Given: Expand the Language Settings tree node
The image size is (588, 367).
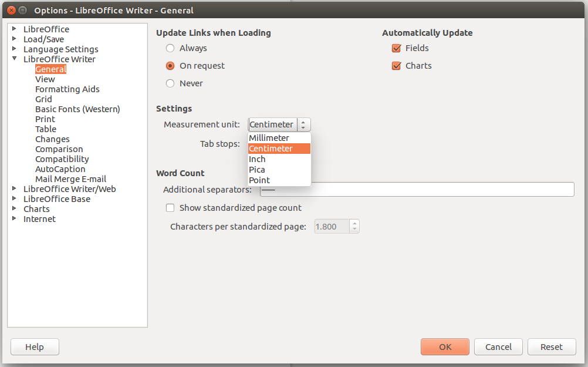Looking at the screenshot, I should tap(14, 49).
